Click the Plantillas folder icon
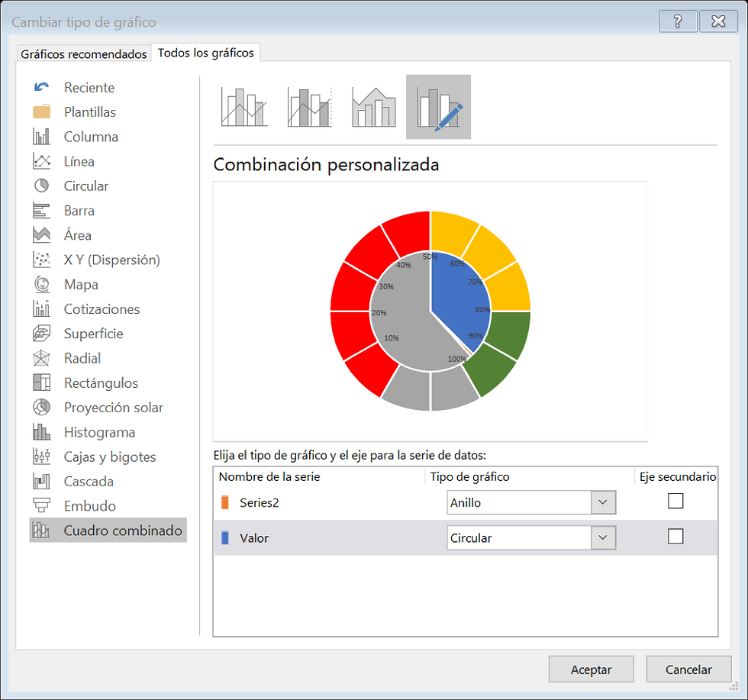The width and height of the screenshot is (748, 700). click(41, 111)
